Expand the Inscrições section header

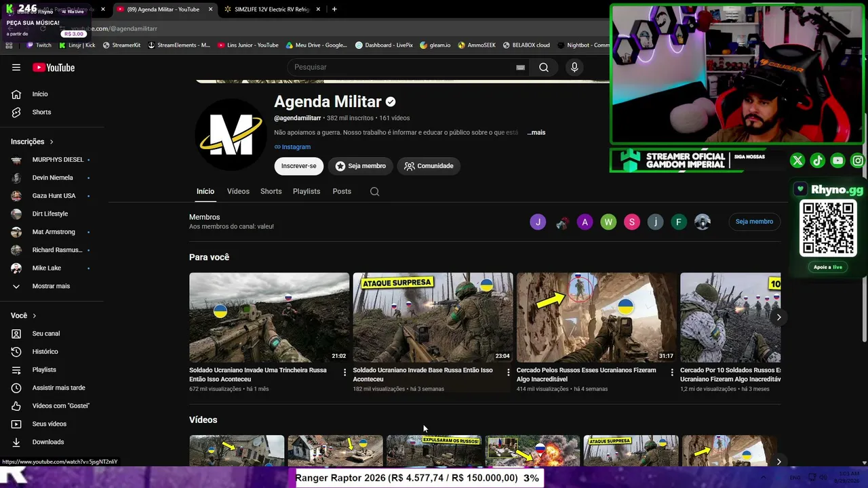33,142
